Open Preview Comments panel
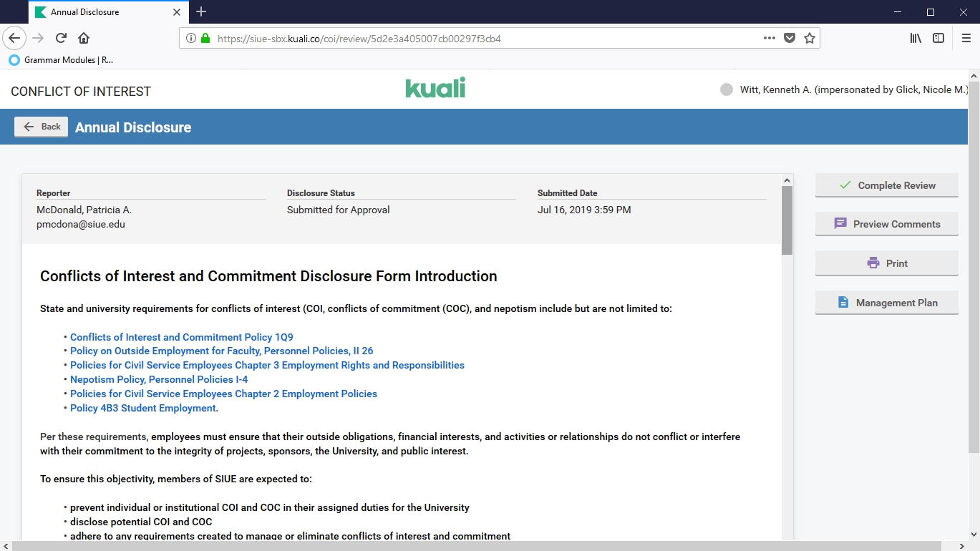Viewport: 980px width, 551px height. coord(886,224)
